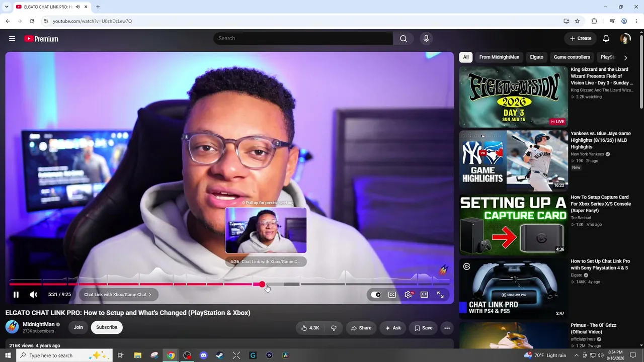Show hidden system tray icons

(x=576, y=355)
